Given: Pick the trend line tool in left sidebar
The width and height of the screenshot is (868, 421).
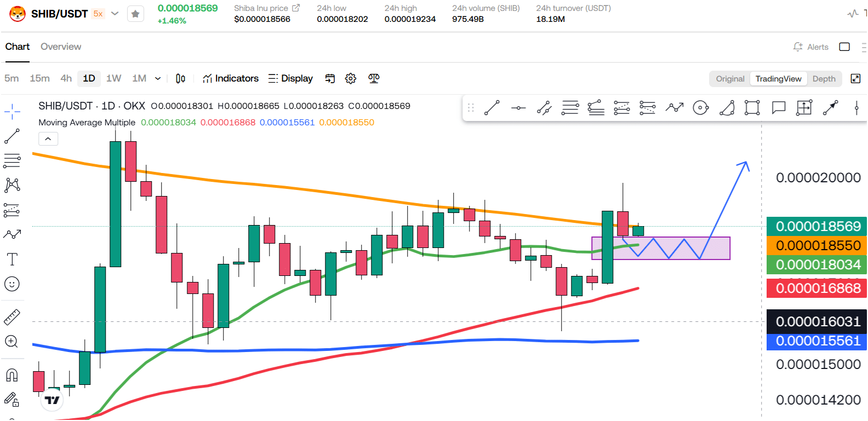Looking at the screenshot, I should click(x=12, y=136).
